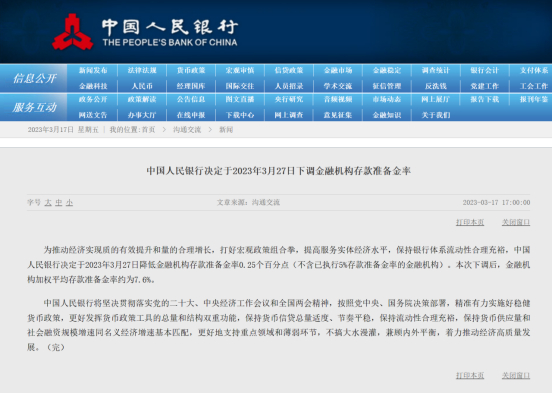Open 政务公开 under 服务互动

click(x=93, y=99)
